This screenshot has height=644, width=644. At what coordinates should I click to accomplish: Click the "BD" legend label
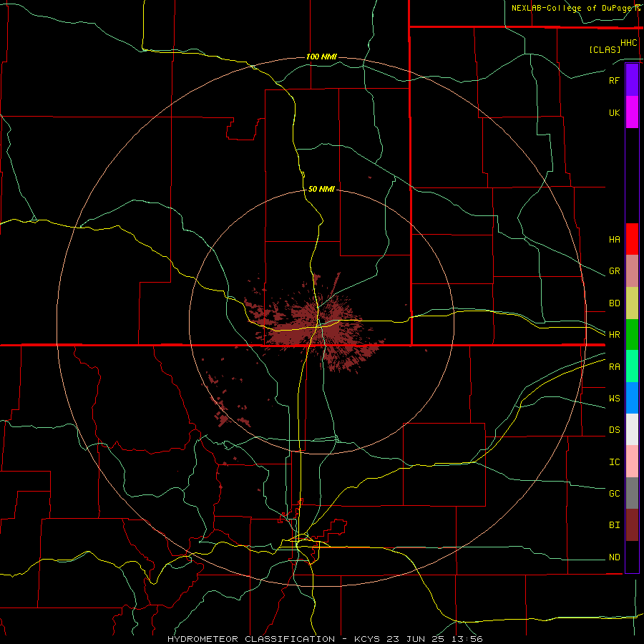(x=614, y=303)
